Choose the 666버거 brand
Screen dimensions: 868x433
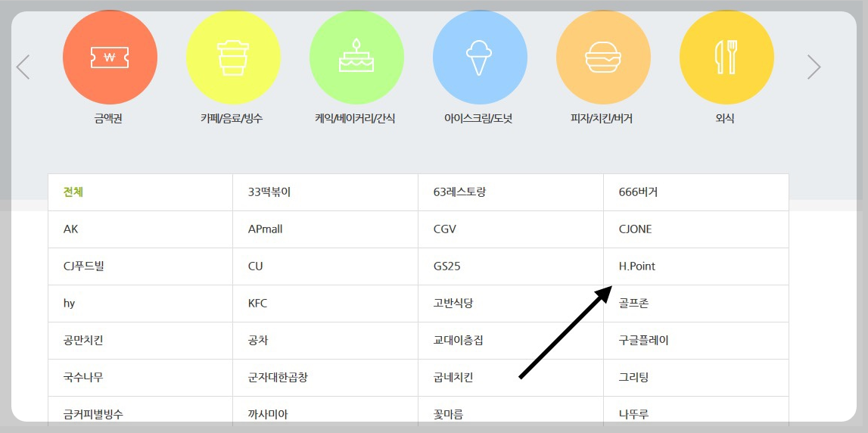coord(696,192)
